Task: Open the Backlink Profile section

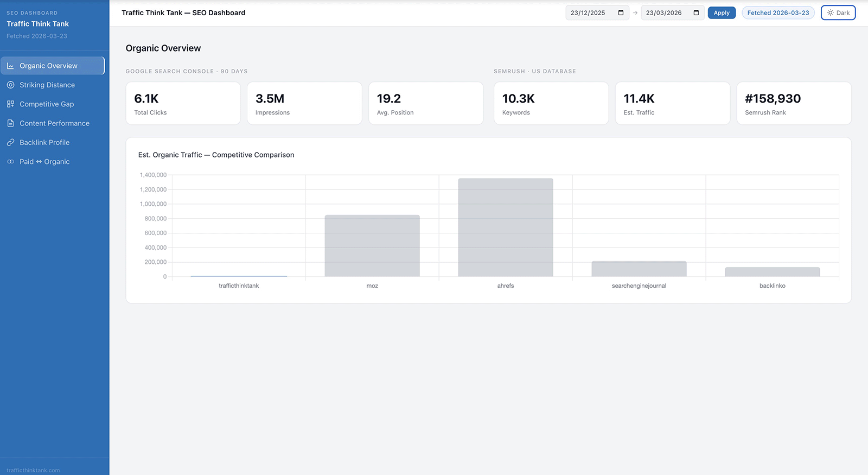Action: (x=53, y=142)
